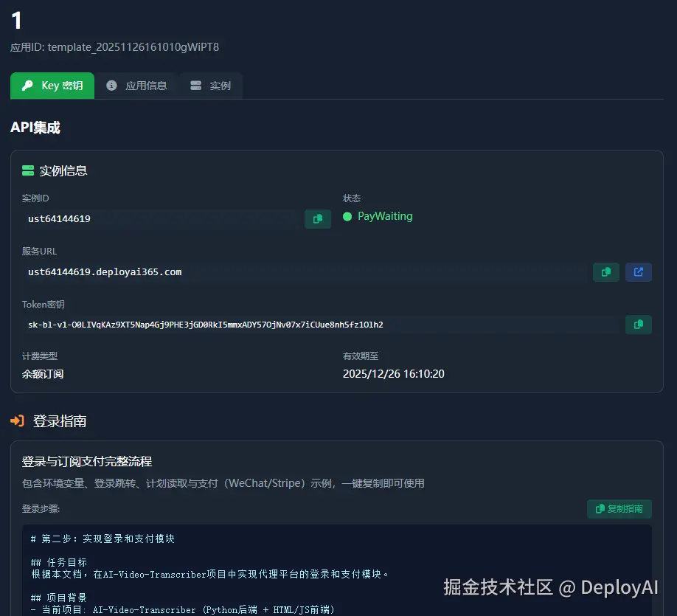The height and width of the screenshot is (616, 677).
Task: Open the 服务URL in a new tab
Action: (638, 271)
